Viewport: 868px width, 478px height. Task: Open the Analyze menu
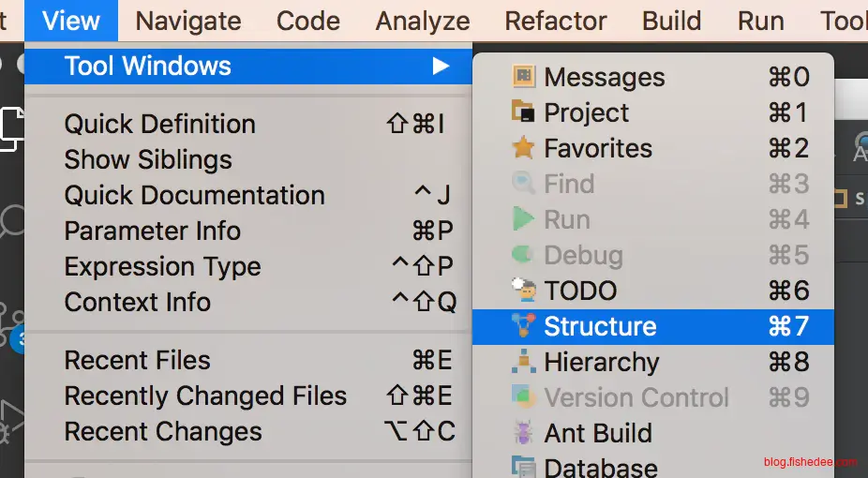pos(423,21)
